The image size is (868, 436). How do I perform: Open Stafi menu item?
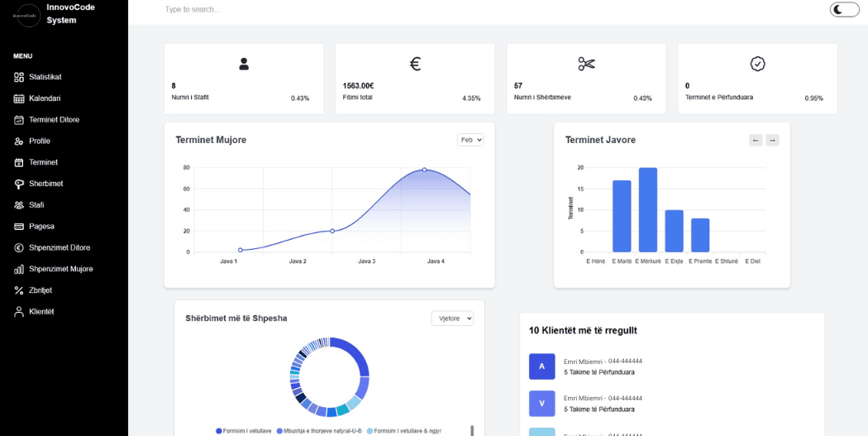[x=36, y=205]
